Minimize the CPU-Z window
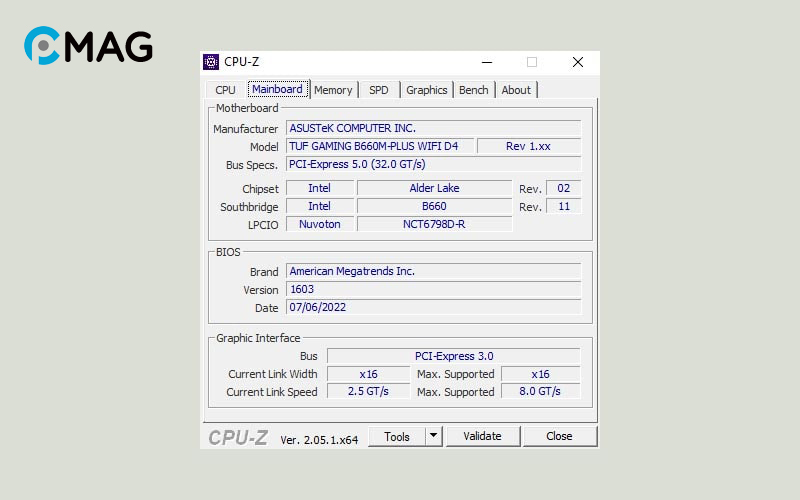 coord(487,62)
